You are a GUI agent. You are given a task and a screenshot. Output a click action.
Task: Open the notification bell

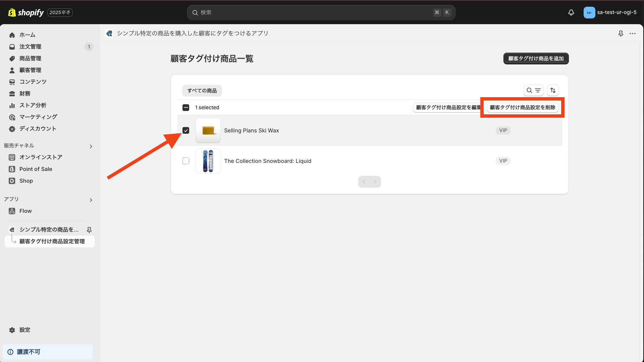point(571,12)
